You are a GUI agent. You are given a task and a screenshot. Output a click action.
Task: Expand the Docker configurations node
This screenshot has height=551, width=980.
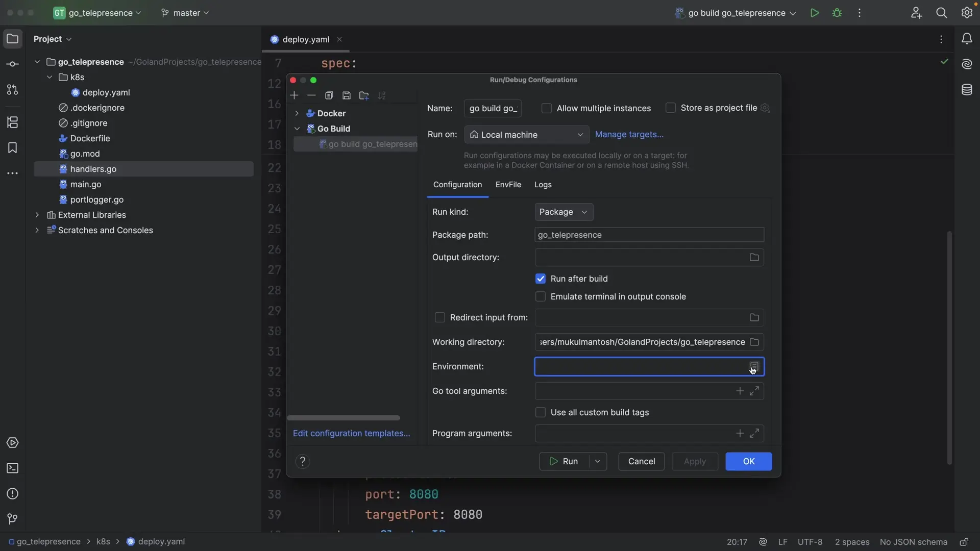coord(297,113)
